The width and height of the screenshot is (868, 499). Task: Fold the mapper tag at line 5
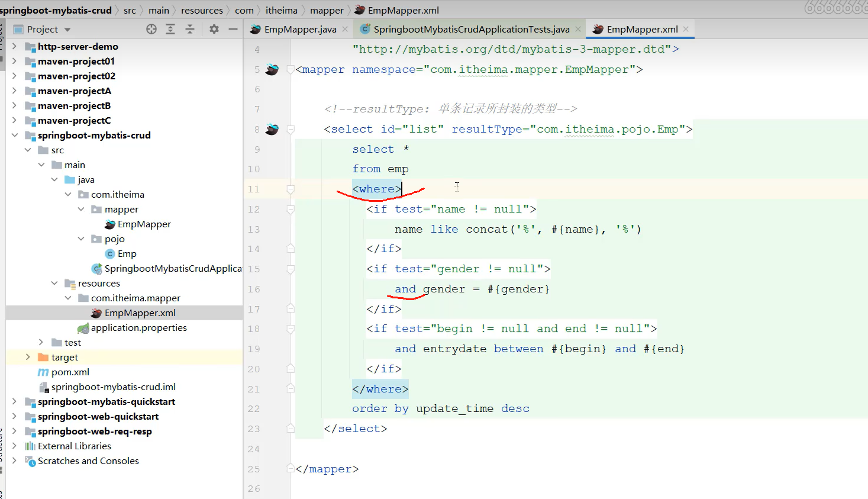(x=291, y=69)
